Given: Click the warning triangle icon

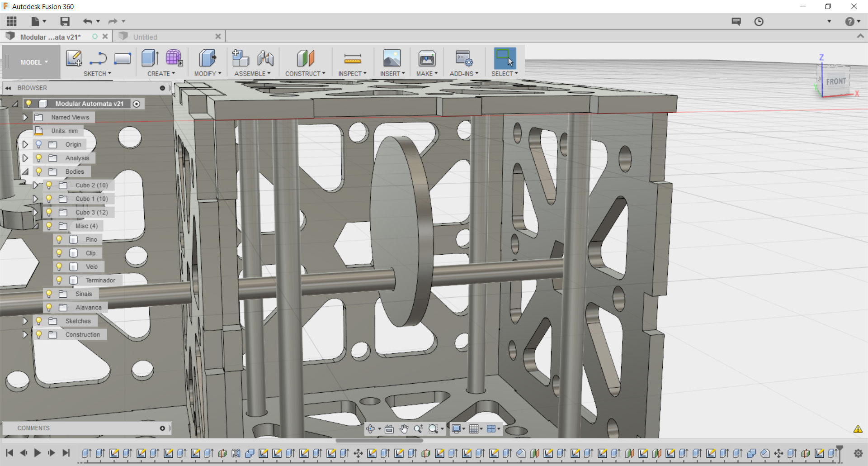Looking at the screenshot, I should pyautogui.click(x=858, y=429).
